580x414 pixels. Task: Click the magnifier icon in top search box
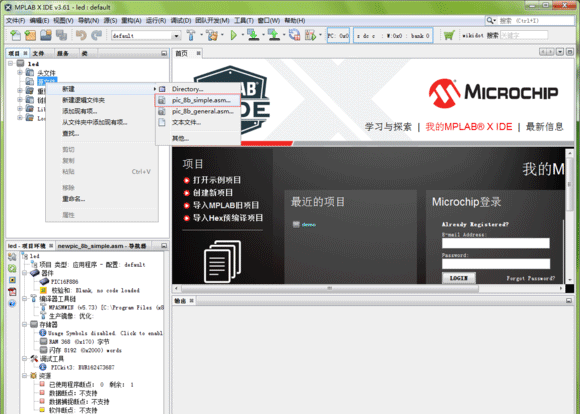click(490, 20)
